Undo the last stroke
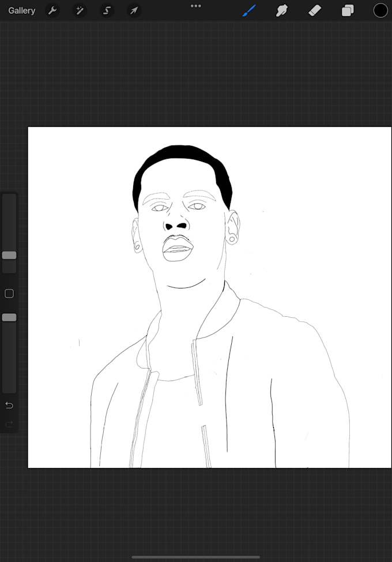This screenshot has width=392, height=562. (x=9, y=406)
